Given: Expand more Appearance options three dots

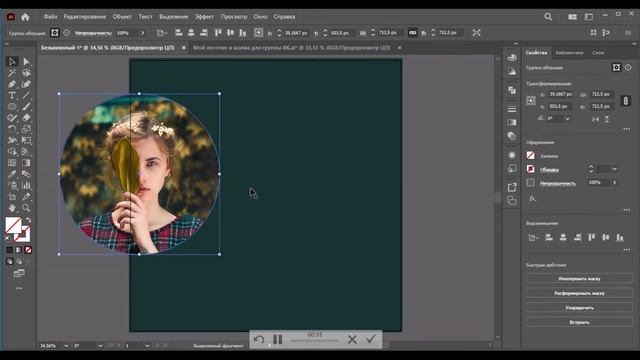Looking at the screenshot, I should pos(627,210).
